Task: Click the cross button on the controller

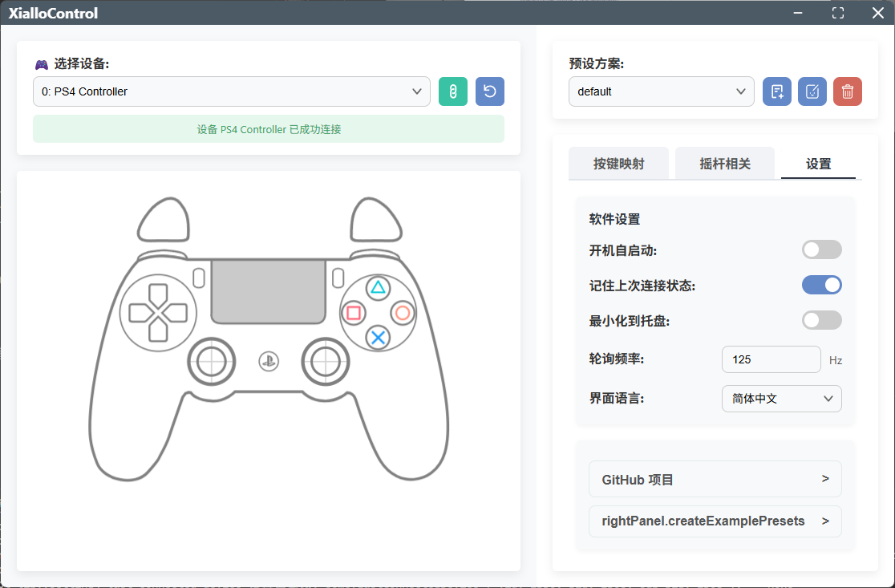Action: [378, 338]
